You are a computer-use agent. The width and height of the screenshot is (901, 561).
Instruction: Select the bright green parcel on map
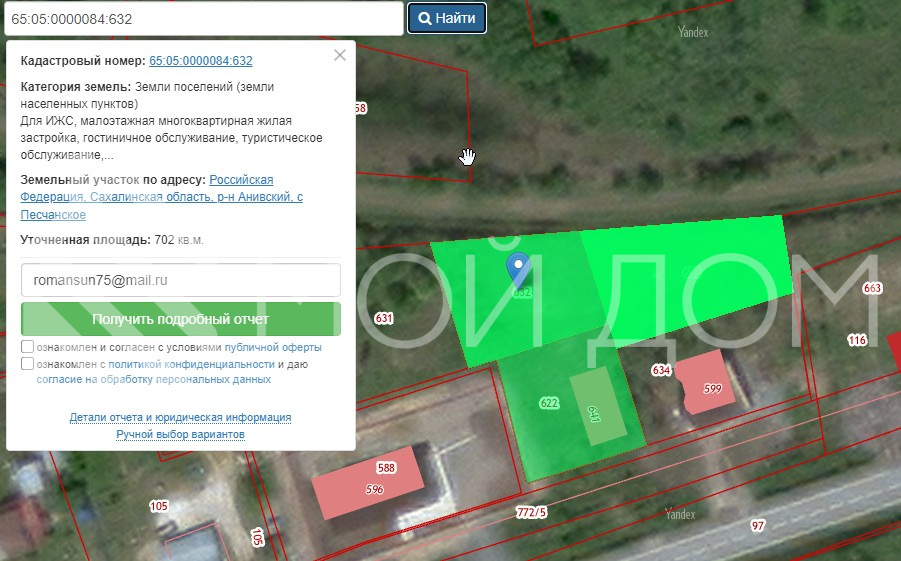690,275
